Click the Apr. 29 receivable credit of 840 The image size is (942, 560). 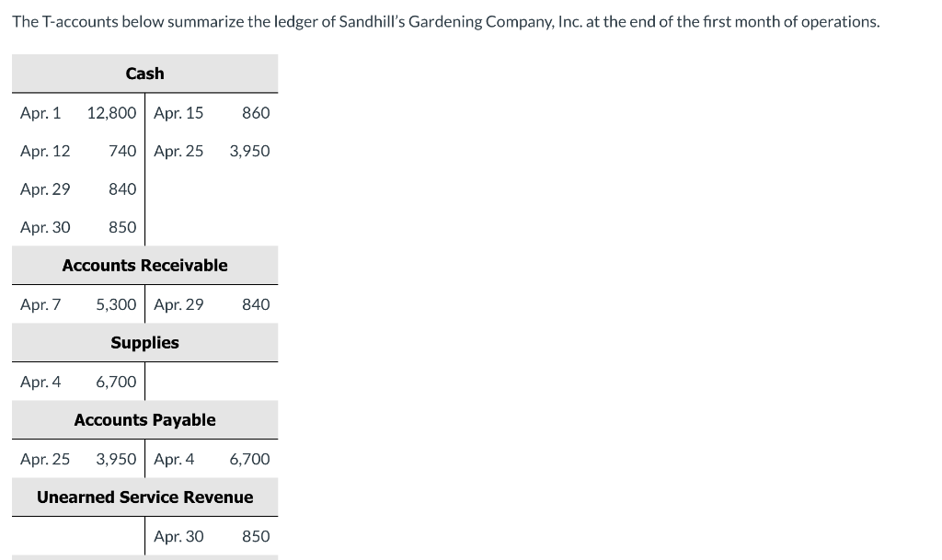coord(256,305)
